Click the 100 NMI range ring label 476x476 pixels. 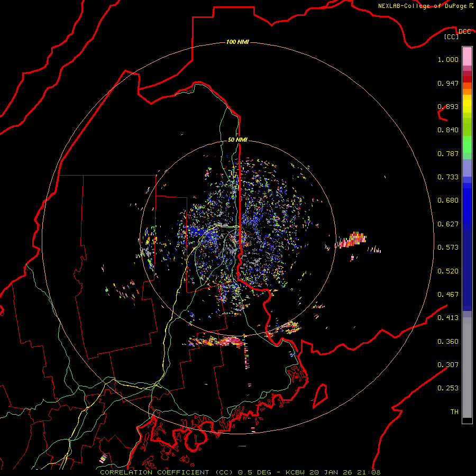[237, 42]
